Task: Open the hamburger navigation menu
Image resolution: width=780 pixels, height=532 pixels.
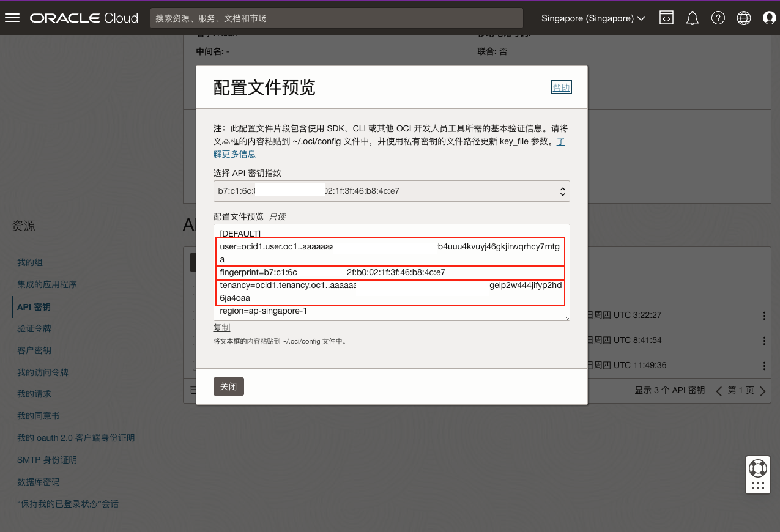Action: (12, 18)
